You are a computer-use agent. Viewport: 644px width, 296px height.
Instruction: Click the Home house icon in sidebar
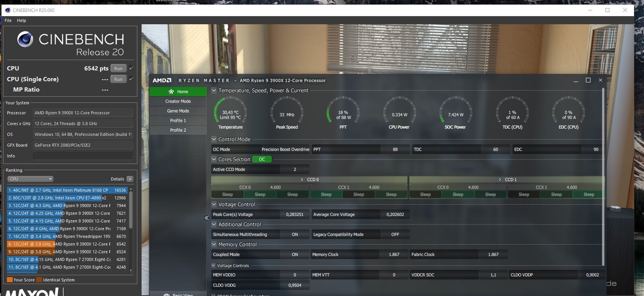click(x=171, y=92)
